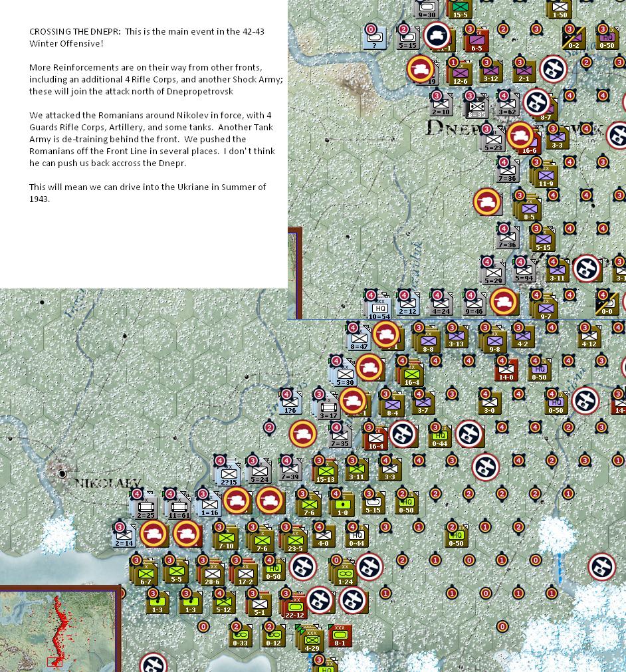Click the Soviet corps counter 17-2
626x672 pixels.
tap(245, 574)
